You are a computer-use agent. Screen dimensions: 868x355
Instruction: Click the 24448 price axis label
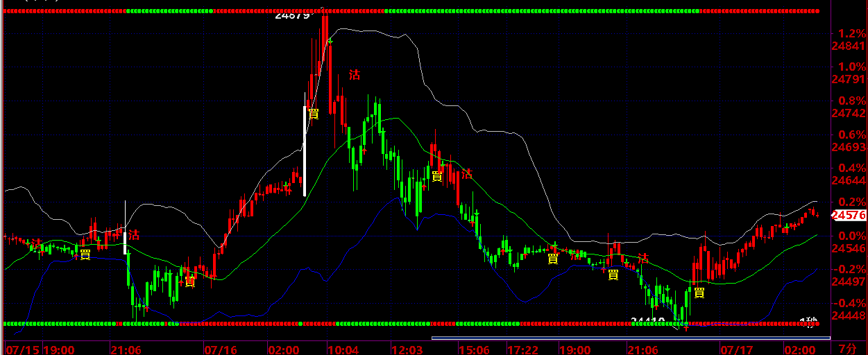tap(850, 316)
